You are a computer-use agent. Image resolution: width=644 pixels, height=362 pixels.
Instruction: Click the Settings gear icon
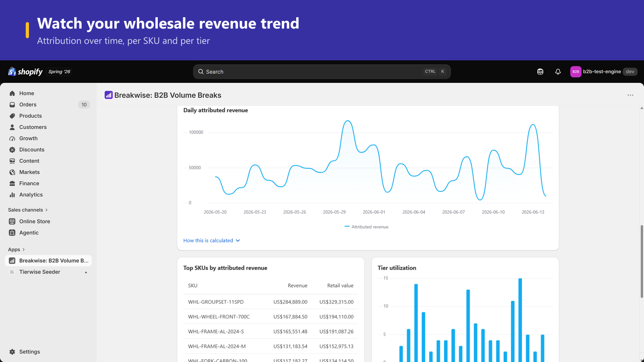click(x=12, y=352)
